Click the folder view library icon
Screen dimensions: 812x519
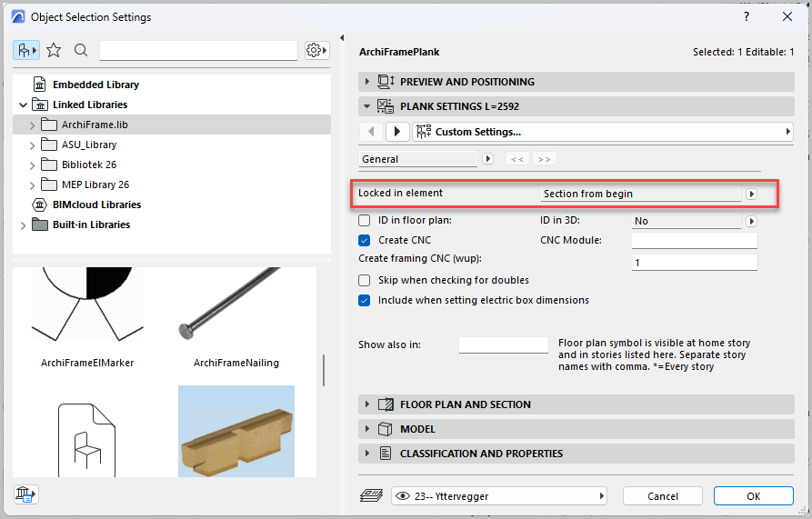[26, 51]
